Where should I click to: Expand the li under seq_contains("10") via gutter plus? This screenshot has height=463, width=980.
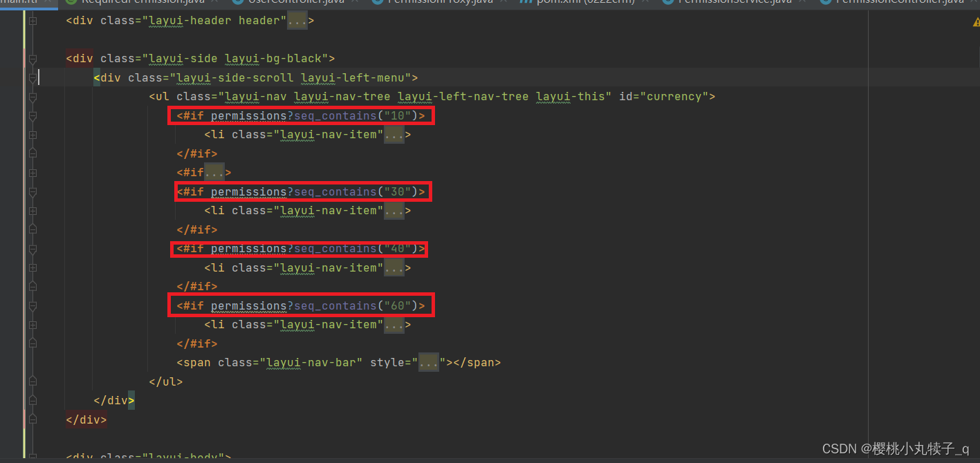point(33,135)
